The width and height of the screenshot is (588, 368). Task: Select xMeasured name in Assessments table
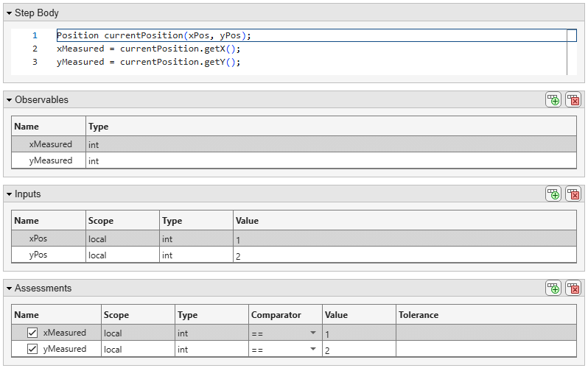click(x=65, y=333)
